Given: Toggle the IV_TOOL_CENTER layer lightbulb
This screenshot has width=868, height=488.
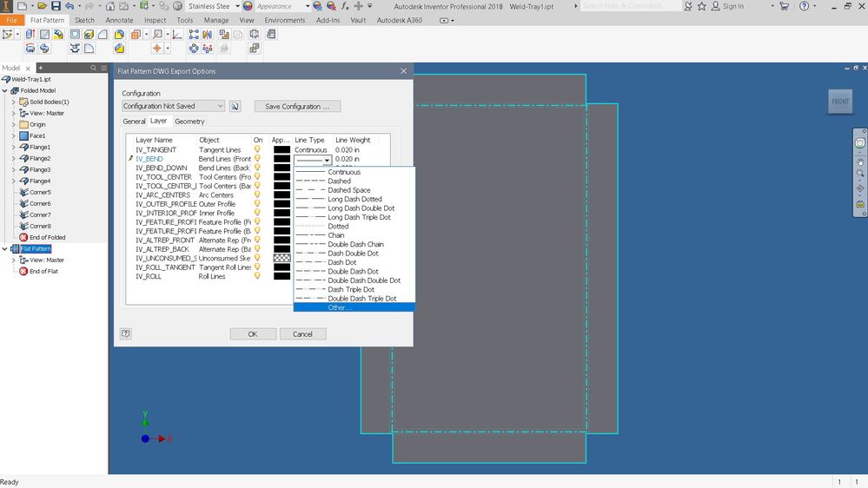Looking at the screenshot, I should coord(257,177).
